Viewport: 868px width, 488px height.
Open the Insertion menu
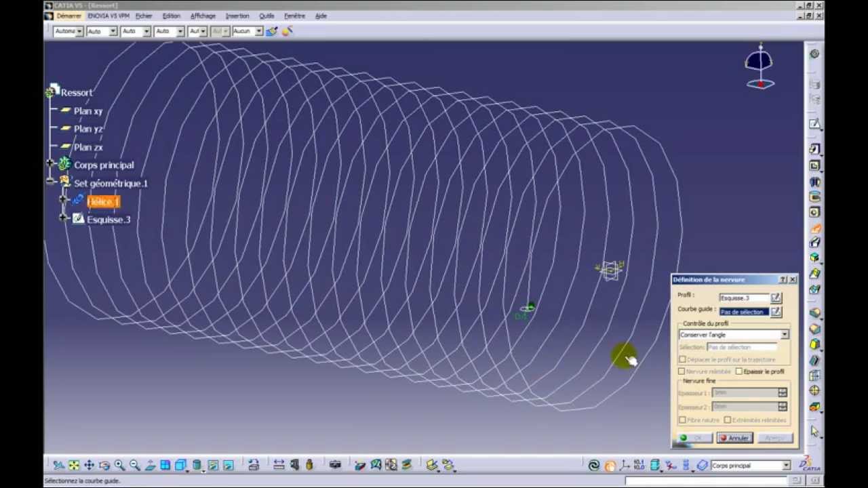[237, 16]
